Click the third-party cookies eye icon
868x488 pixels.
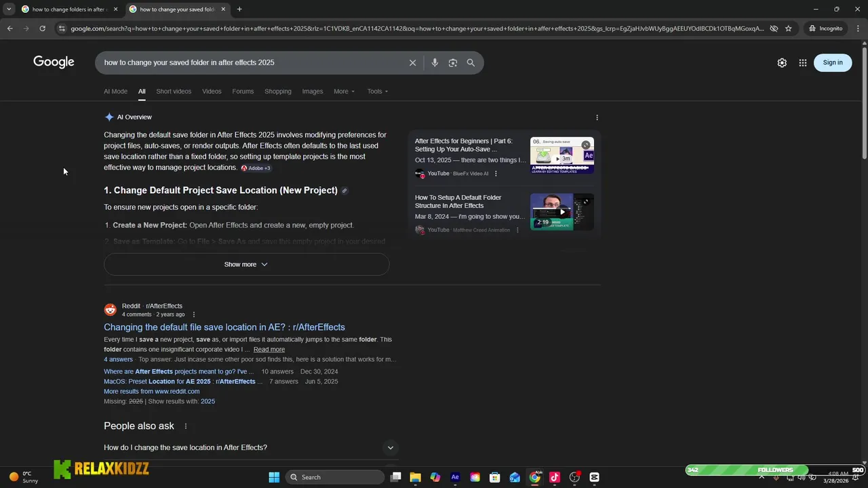(774, 28)
